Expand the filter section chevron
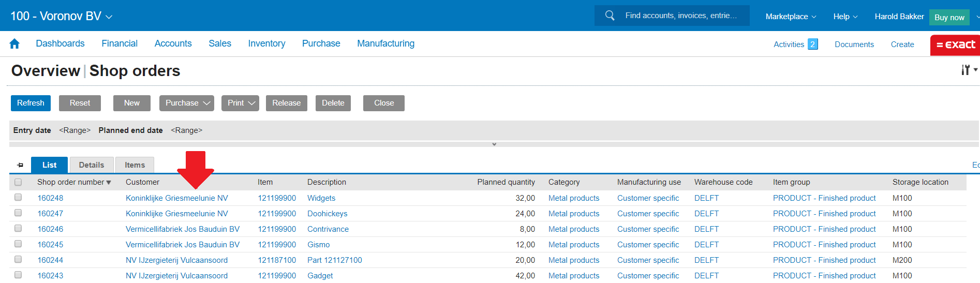Image resolution: width=980 pixels, height=283 pixels. [494, 144]
